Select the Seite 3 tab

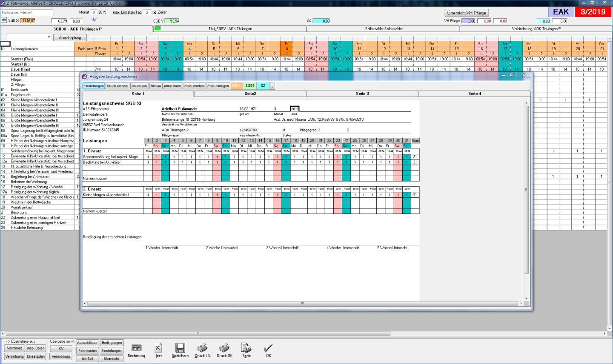tap(362, 94)
